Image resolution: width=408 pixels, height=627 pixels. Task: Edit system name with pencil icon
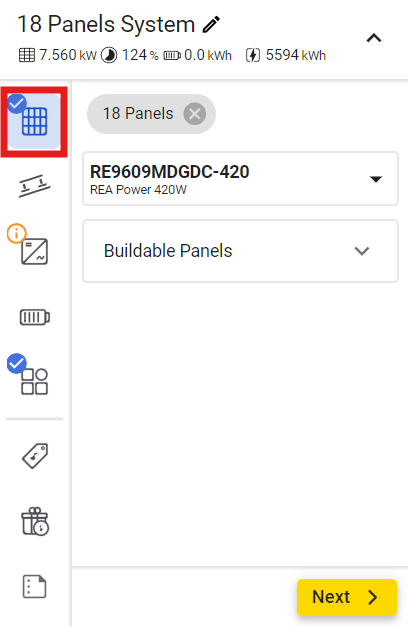pyautogui.click(x=211, y=24)
